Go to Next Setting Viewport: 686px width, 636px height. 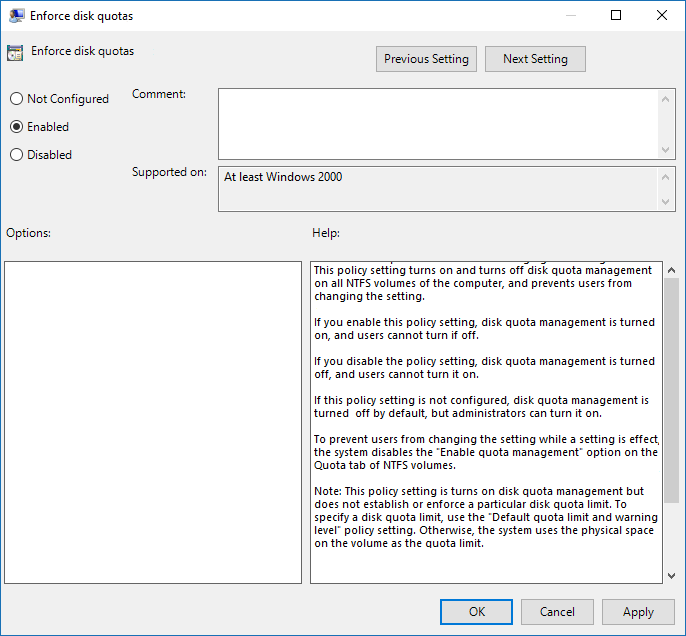point(535,59)
